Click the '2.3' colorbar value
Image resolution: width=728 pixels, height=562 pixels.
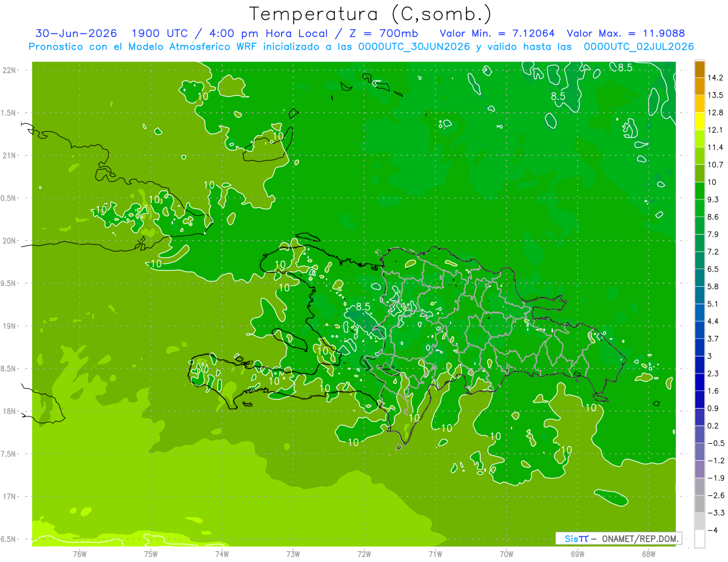pos(713,373)
